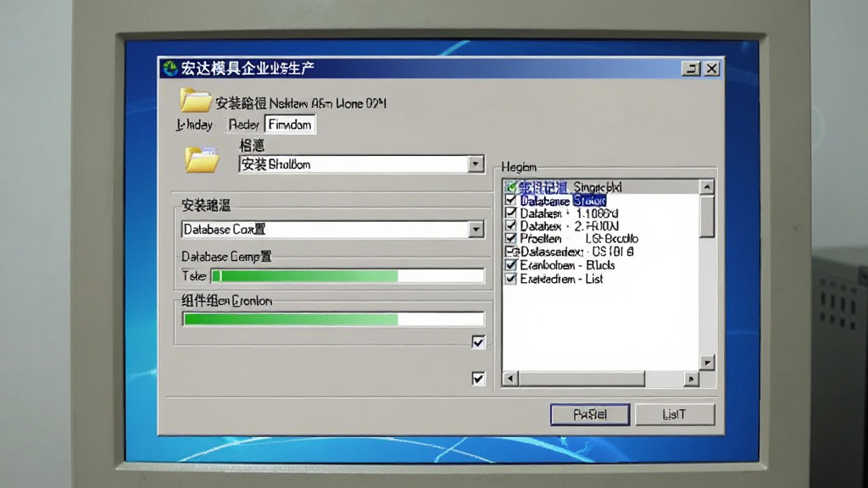868x488 pixels.
Task: Toggle the Exeledtem - List checkbox
Action: coord(511,278)
